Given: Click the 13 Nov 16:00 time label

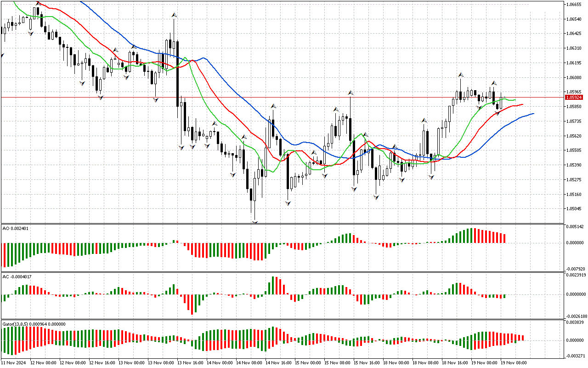Looking at the screenshot, I should click(x=190, y=363).
